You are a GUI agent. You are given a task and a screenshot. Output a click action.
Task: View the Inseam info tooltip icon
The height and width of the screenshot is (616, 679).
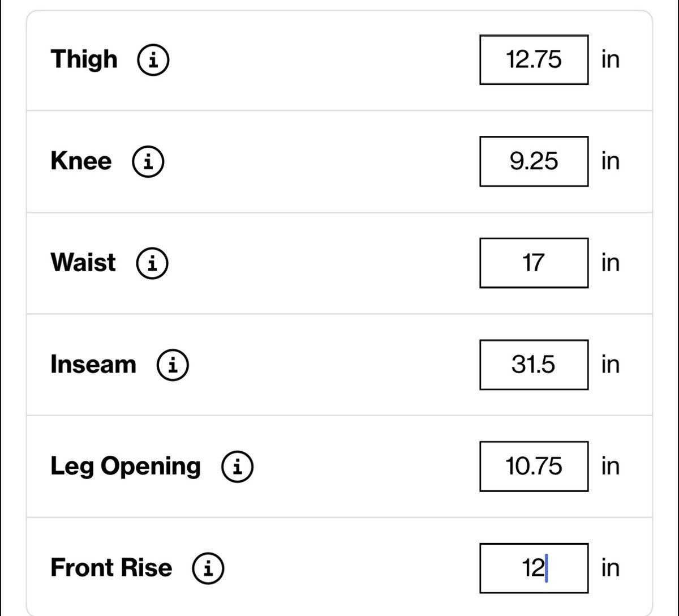pos(173,365)
